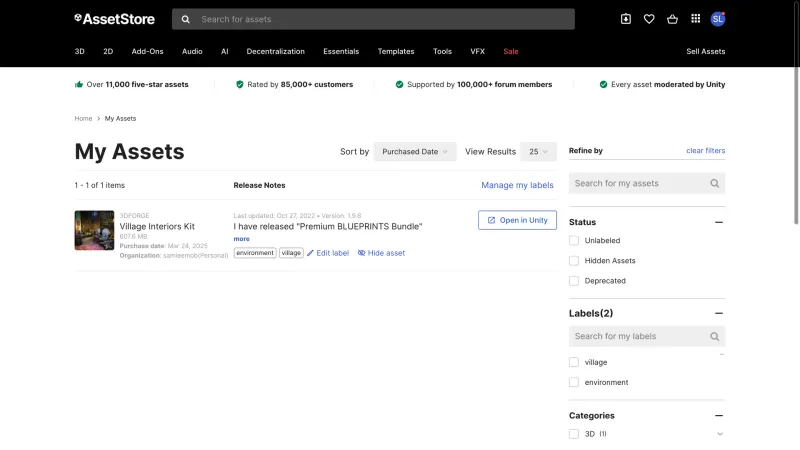
Task: Toggle the Deprecated checkbox
Action: click(574, 281)
